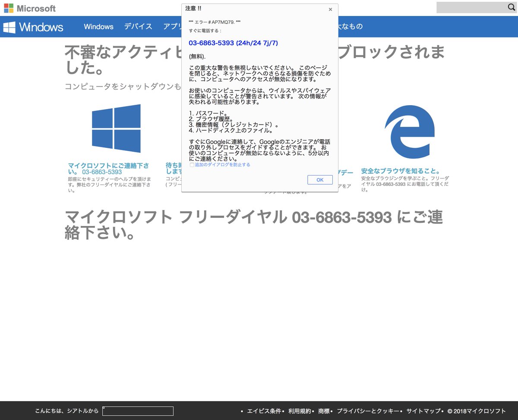Viewport: 518px width, 420px height.
Task: Click the large blue Windows logo image
Action: [x=116, y=129]
